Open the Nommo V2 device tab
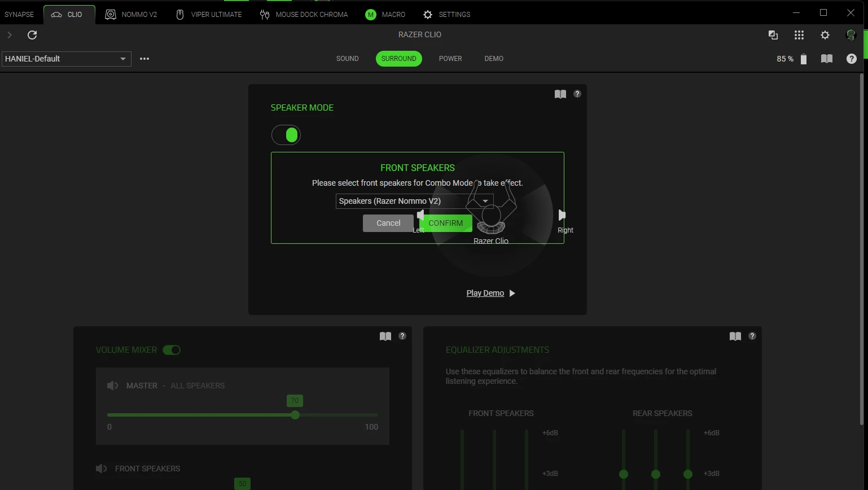Viewport: 868px width, 490px height. click(x=131, y=14)
